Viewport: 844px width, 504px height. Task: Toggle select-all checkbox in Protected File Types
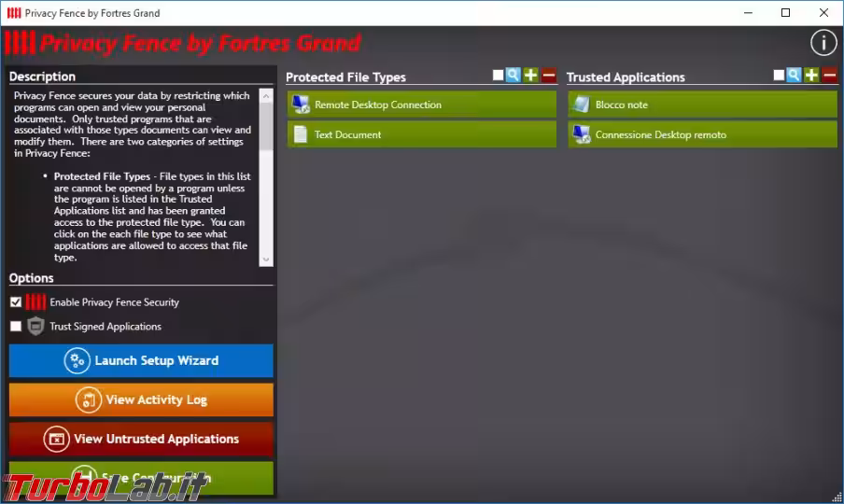(x=498, y=76)
